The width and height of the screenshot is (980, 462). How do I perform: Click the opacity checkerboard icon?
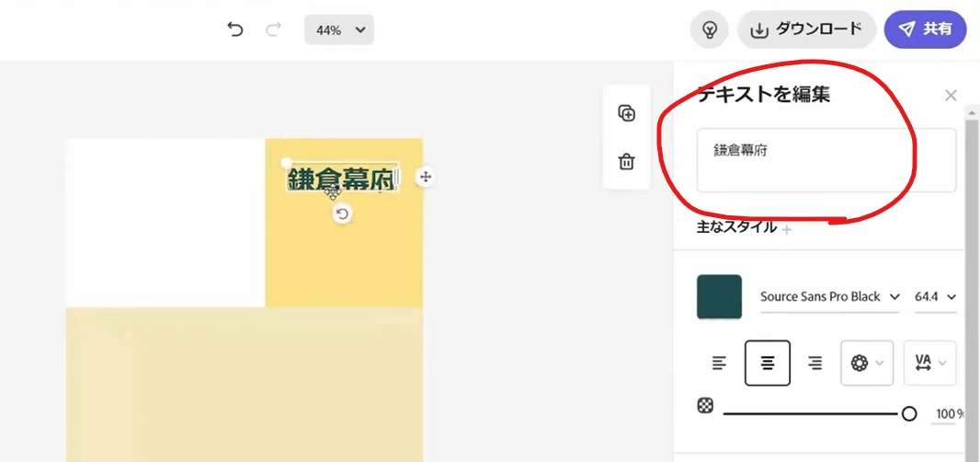click(x=705, y=405)
